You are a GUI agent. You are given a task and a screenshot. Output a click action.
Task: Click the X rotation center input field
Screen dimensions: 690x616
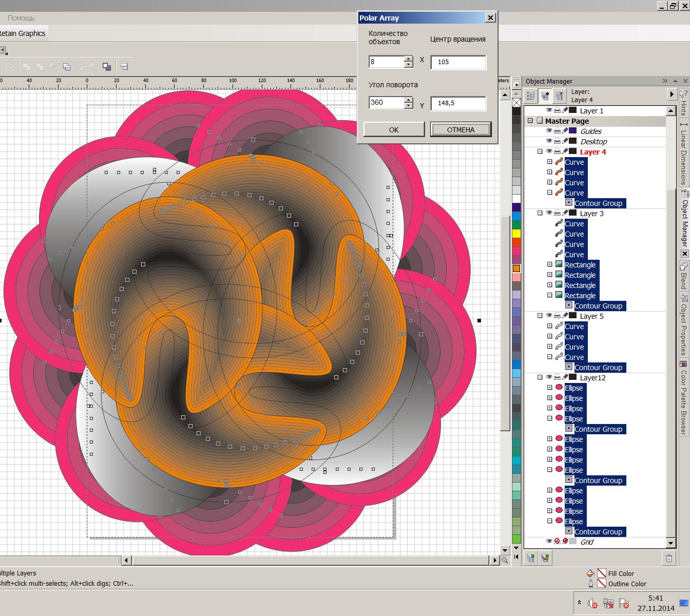pyautogui.click(x=458, y=62)
